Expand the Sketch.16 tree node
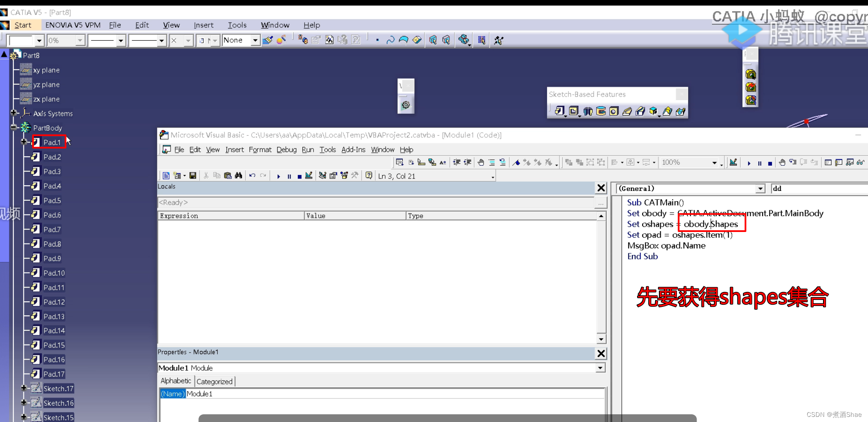This screenshot has width=868, height=422. pyautogui.click(x=24, y=403)
